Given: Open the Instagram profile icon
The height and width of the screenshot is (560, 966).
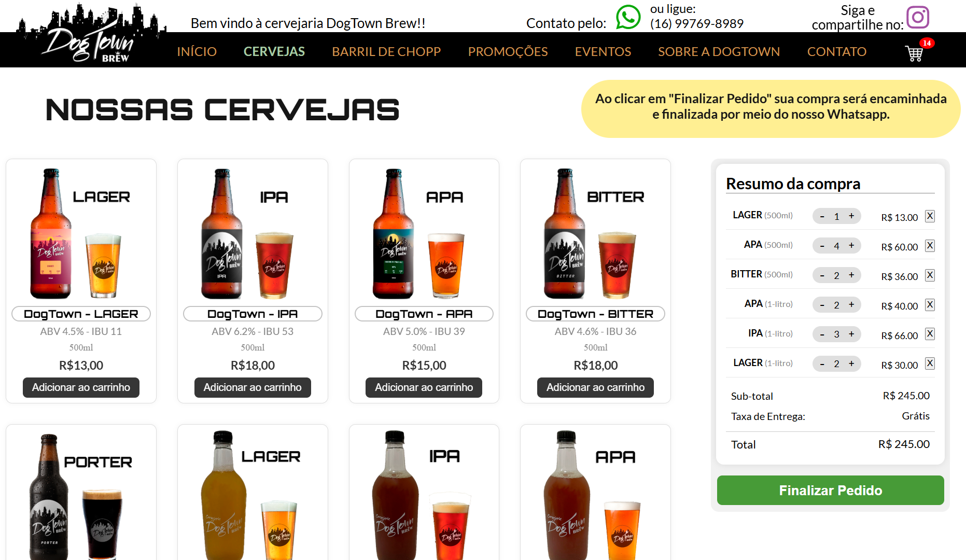Looking at the screenshot, I should 917,17.
